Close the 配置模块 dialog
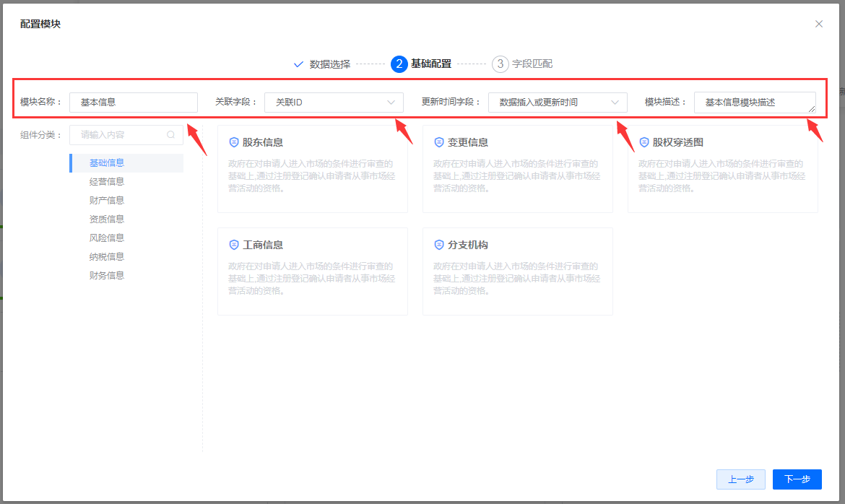 point(818,24)
